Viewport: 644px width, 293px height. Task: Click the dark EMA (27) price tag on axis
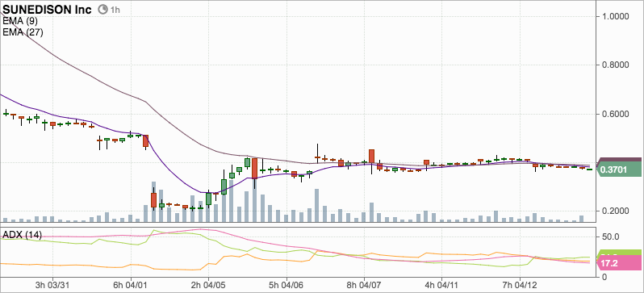(619, 160)
